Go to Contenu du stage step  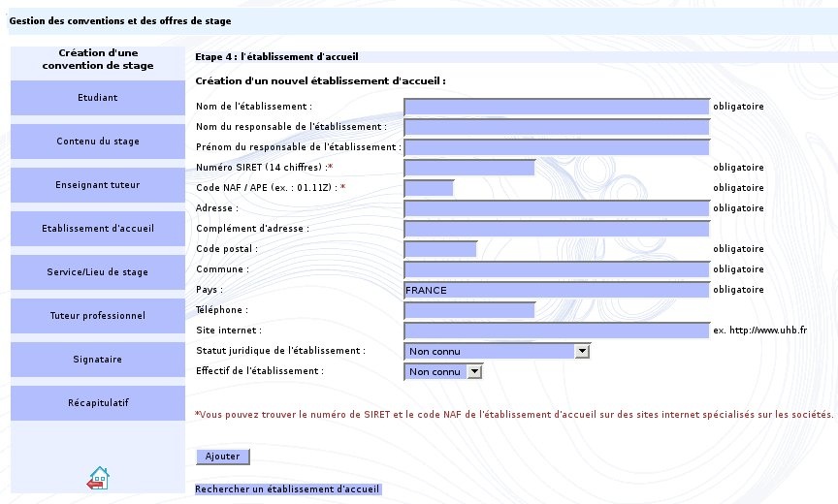coord(97,142)
